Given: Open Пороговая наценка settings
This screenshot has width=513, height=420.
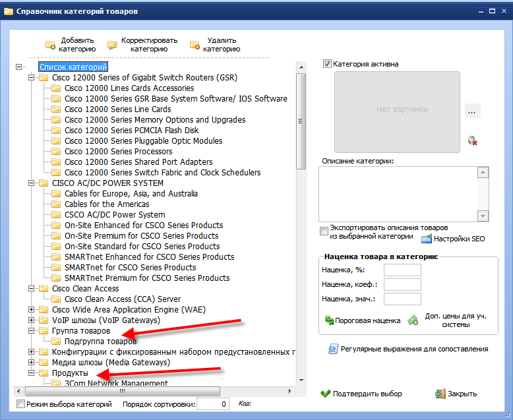Looking at the screenshot, I should pyautogui.click(x=363, y=320).
